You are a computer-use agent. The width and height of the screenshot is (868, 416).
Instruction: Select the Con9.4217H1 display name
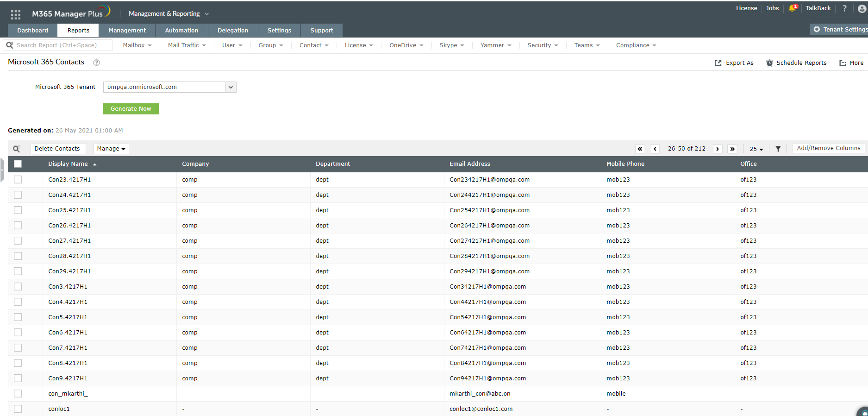(x=68, y=378)
